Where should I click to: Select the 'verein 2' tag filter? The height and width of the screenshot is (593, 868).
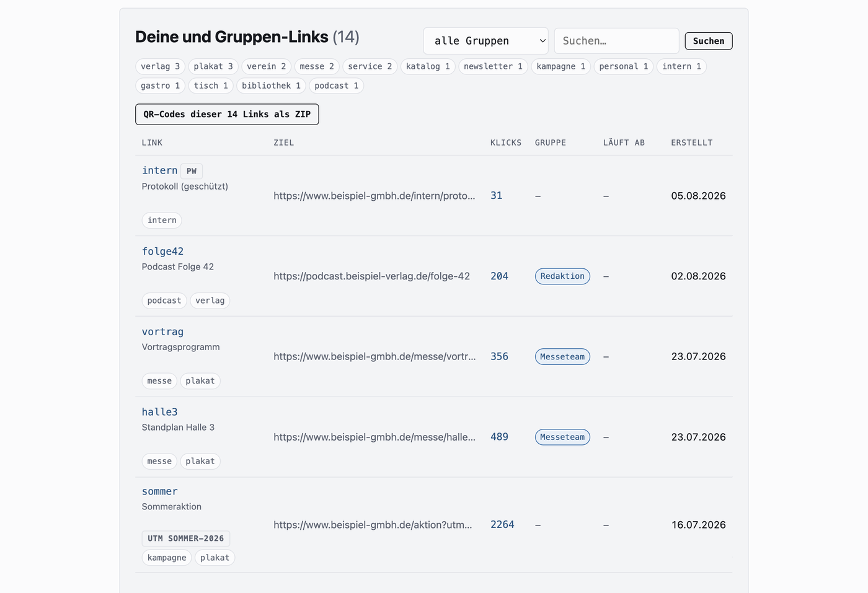[266, 66]
